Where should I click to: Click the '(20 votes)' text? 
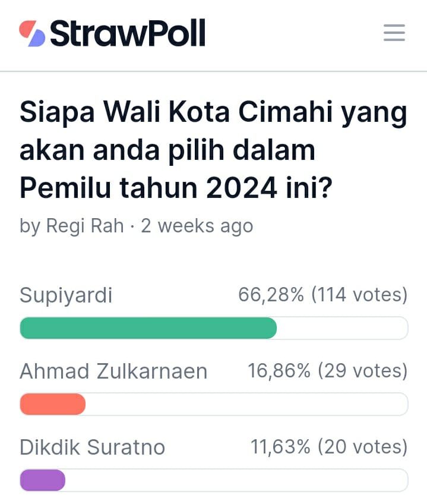tap(363, 446)
